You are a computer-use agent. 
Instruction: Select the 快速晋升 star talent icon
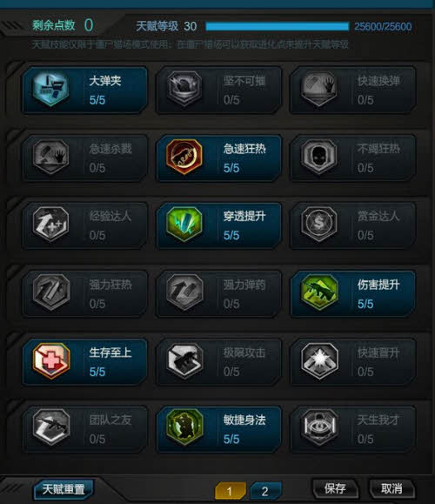(x=319, y=360)
